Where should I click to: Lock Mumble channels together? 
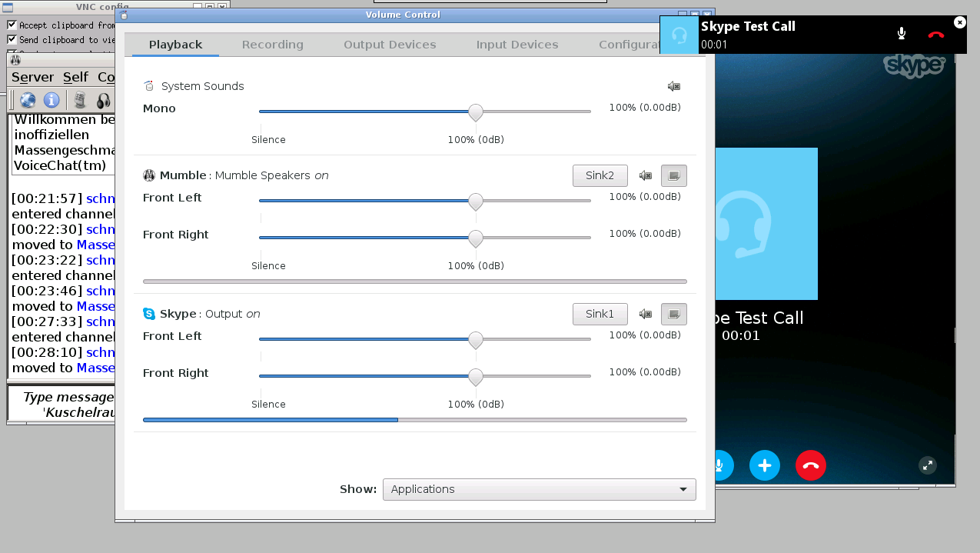674,175
